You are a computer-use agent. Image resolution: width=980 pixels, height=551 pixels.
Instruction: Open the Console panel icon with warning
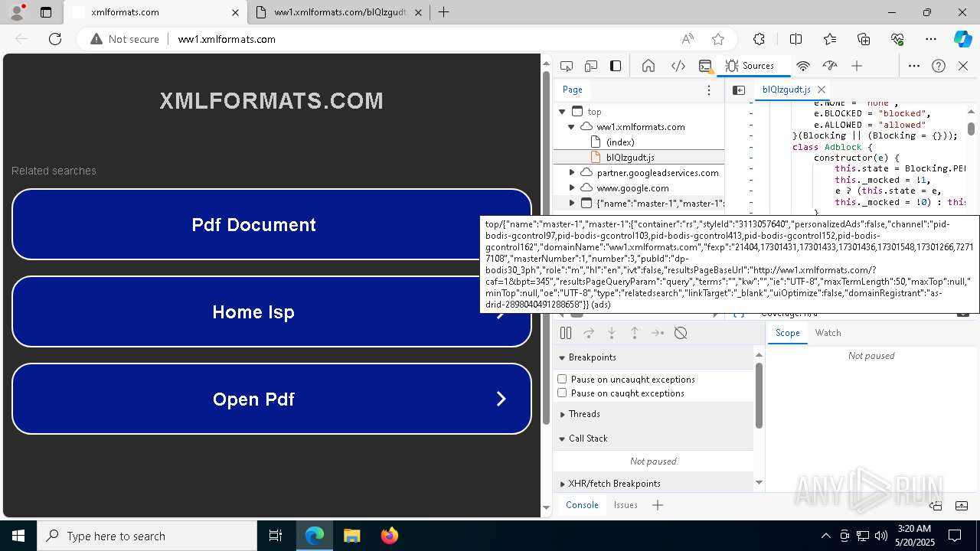tap(706, 66)
